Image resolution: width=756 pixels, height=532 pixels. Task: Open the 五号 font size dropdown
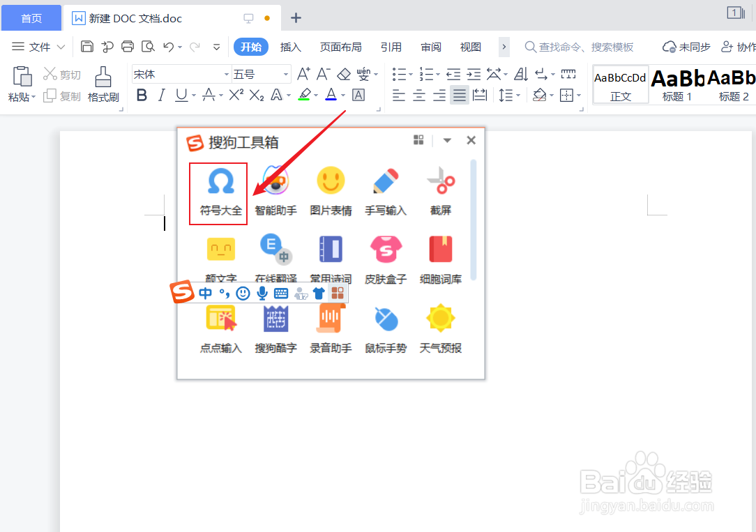[285, 75]
